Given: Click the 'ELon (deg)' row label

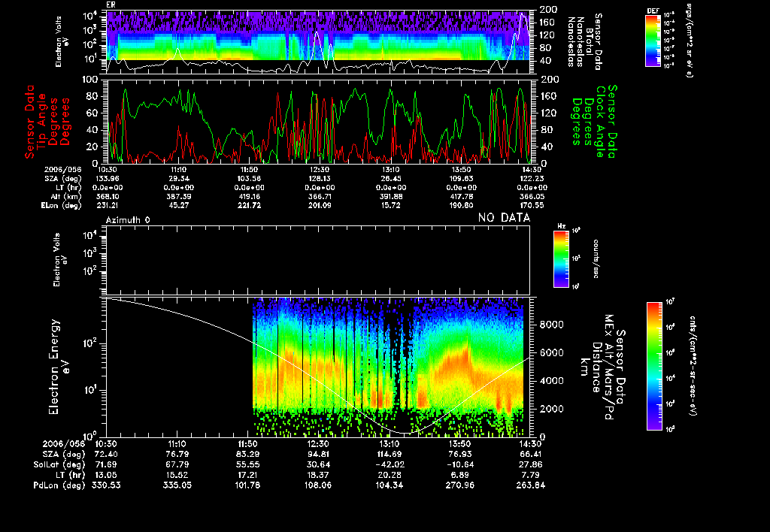Looking at the screenshot, I should coord(61,206).
